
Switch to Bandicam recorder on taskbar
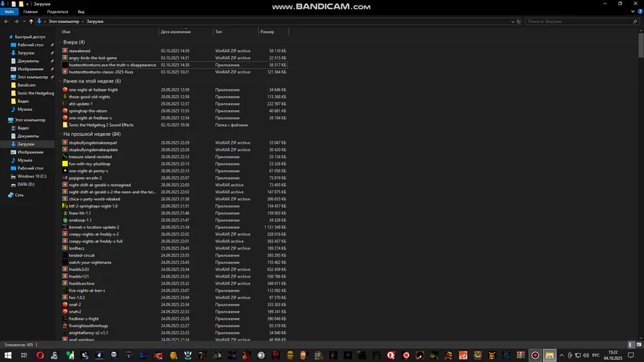[535, 355]
